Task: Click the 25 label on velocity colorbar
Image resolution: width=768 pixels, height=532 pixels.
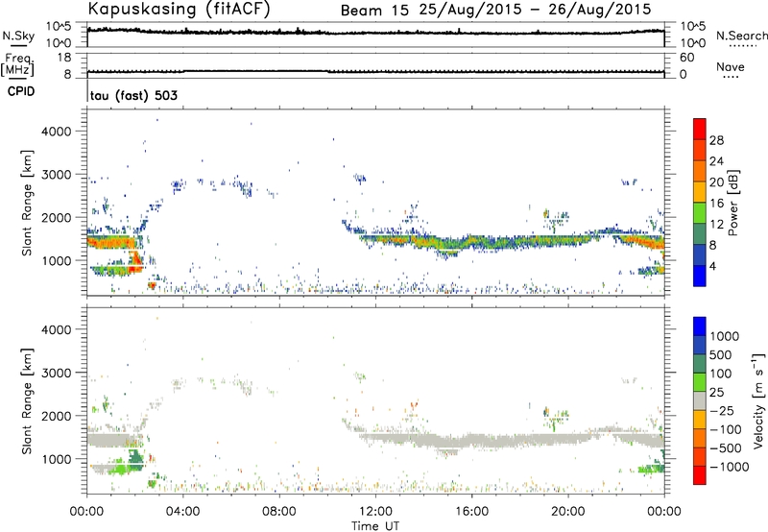Action: click(716, 392)
